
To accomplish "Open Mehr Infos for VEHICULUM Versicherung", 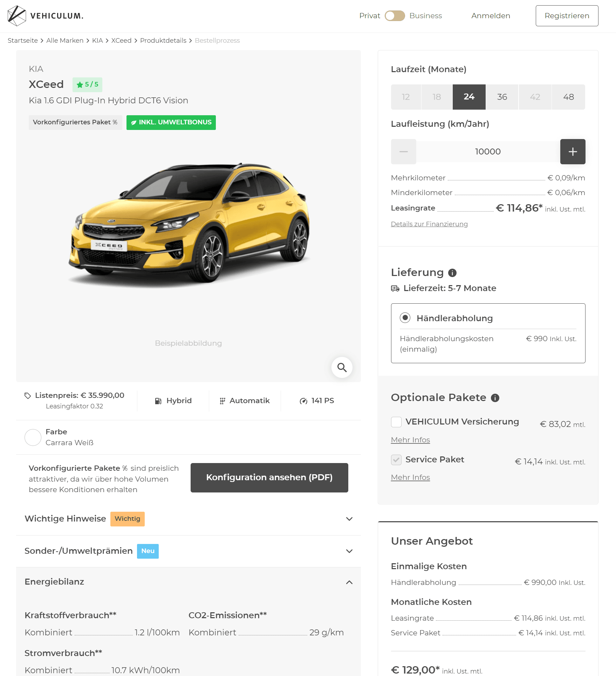I will (x=410, y=440).
